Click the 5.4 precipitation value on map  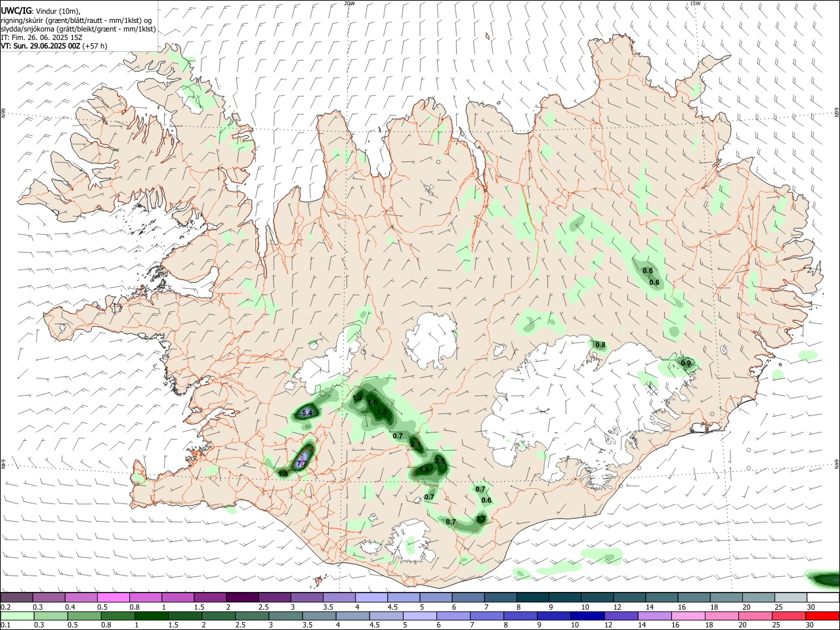(x=306, y=413)
